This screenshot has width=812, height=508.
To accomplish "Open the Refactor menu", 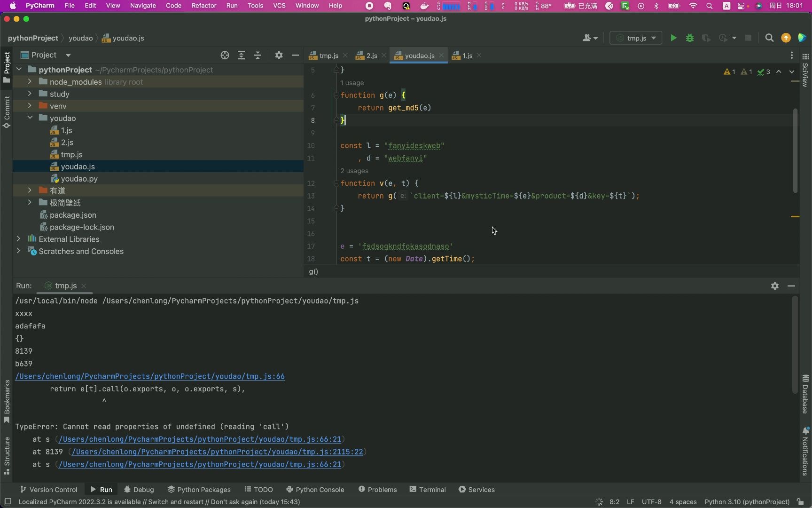I will [203, 6].
